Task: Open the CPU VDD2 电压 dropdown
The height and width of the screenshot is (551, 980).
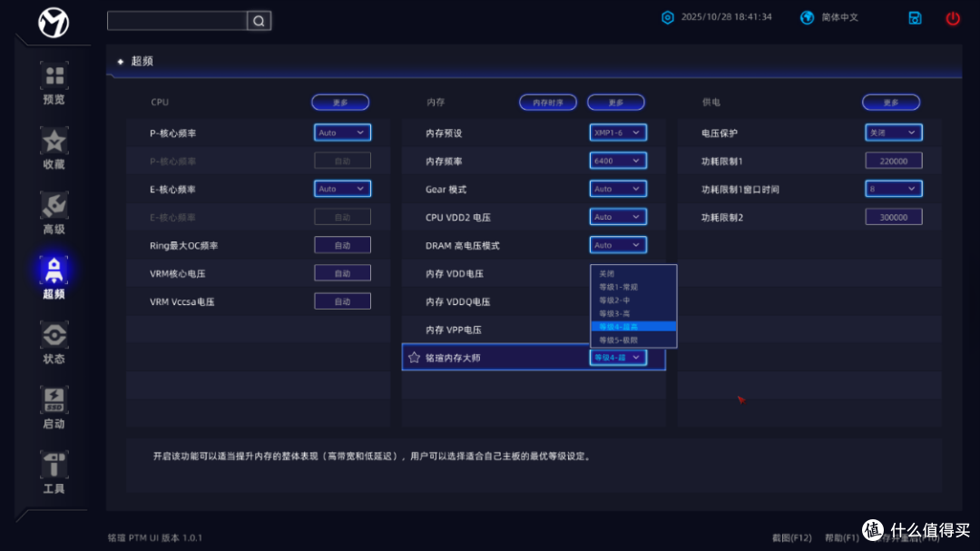Action: pyautogui.click(x=618, y=217)
